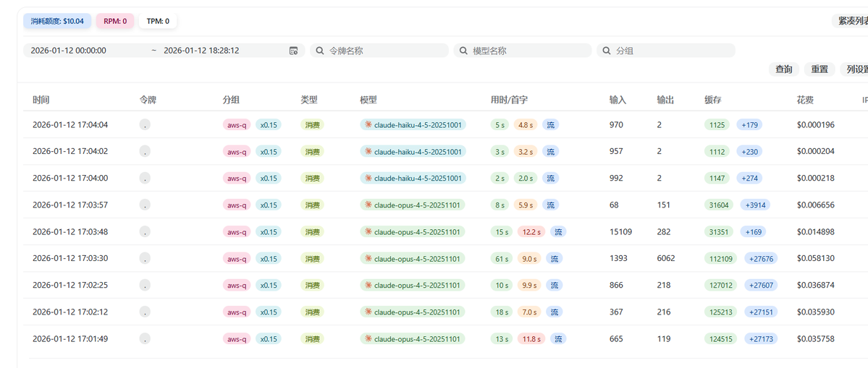Click the 花费 column header
Image resolution: width=868 pixels, height=368 pixels.
click(806, 100)
